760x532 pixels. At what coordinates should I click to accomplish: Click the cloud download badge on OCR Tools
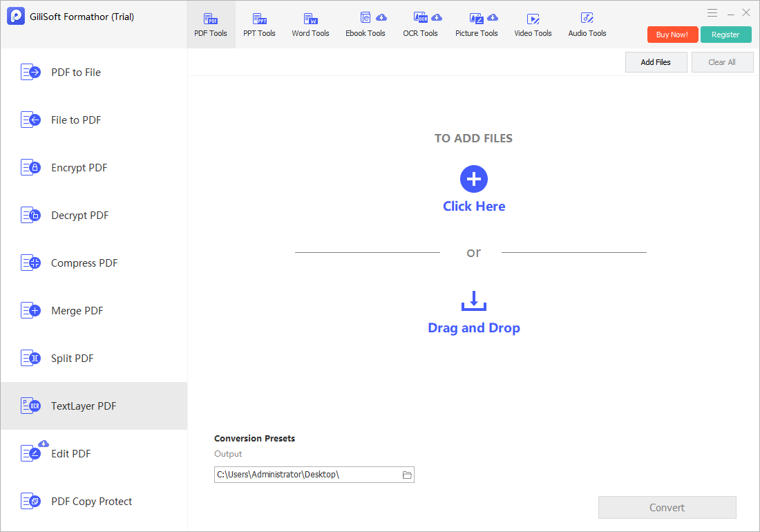[x=437, y=17]
